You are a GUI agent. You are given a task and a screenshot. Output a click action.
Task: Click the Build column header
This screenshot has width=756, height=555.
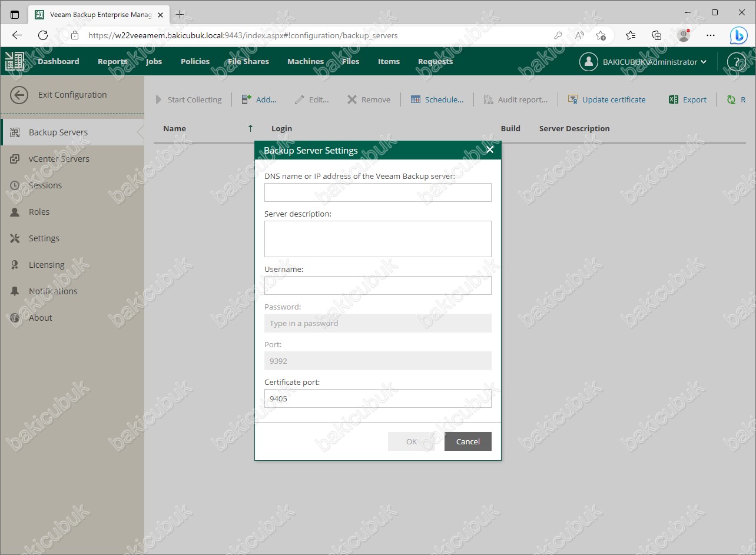pyautogui.click(x=510, y=128)
